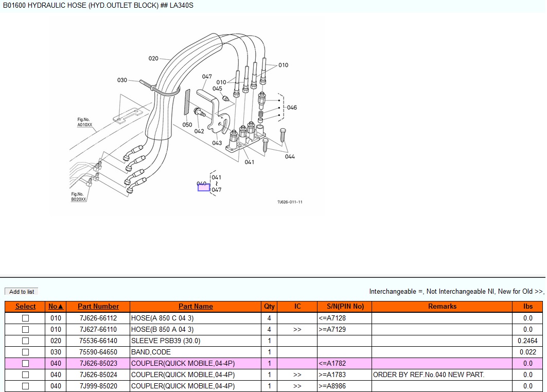Viewport: 547px width, 392px height.
Task: Tick checkbox for SLEEVE PSB39 row
Action: [25, 341]
